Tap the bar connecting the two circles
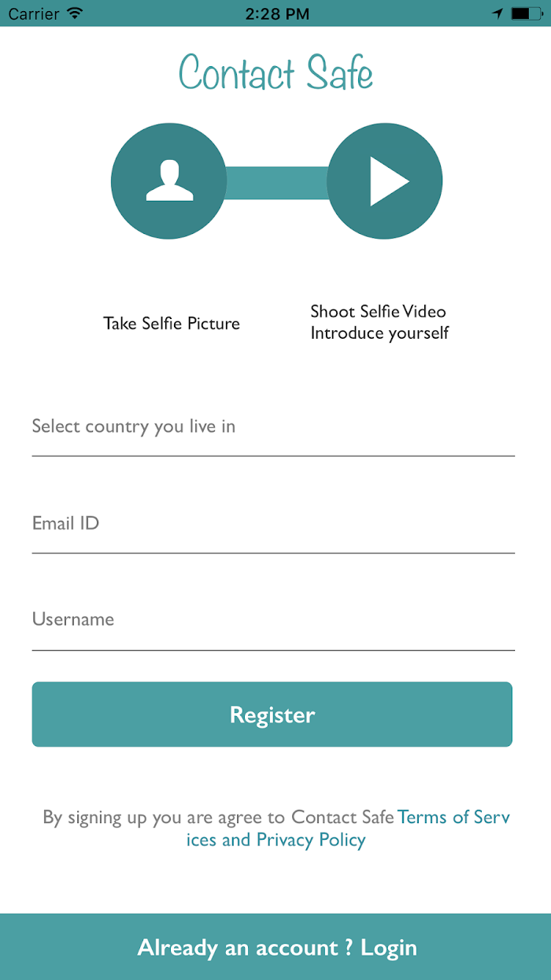This screenshot has height=980, width=551. click(x=277, y=183)
